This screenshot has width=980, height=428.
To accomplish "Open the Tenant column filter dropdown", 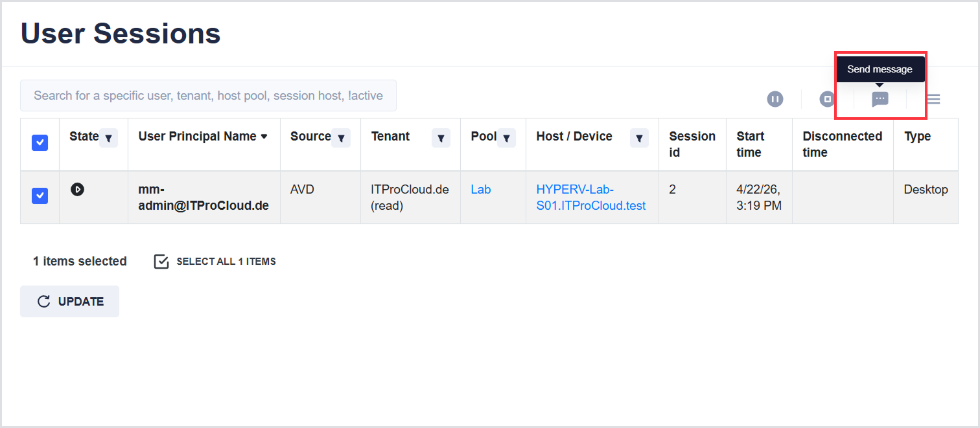I will [x=441, y=138].
